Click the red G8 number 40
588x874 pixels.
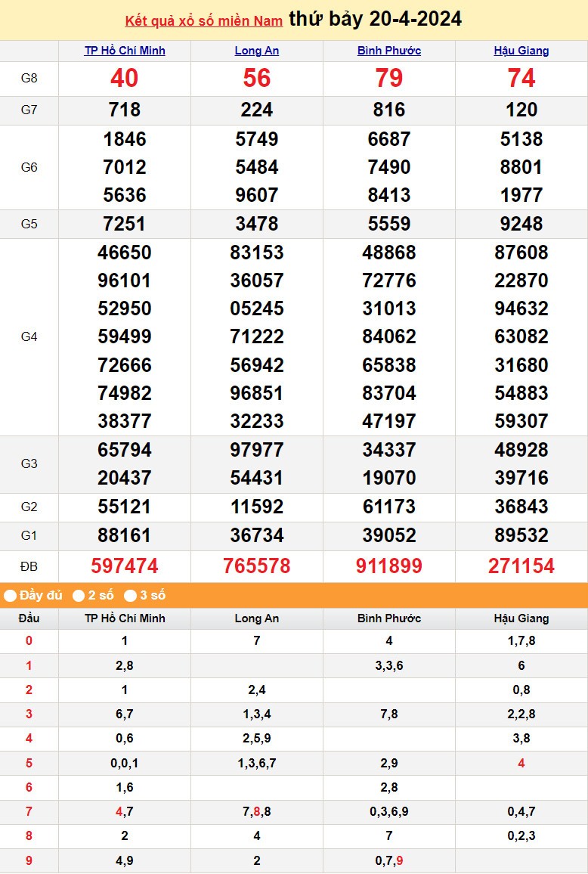[125, 79]
